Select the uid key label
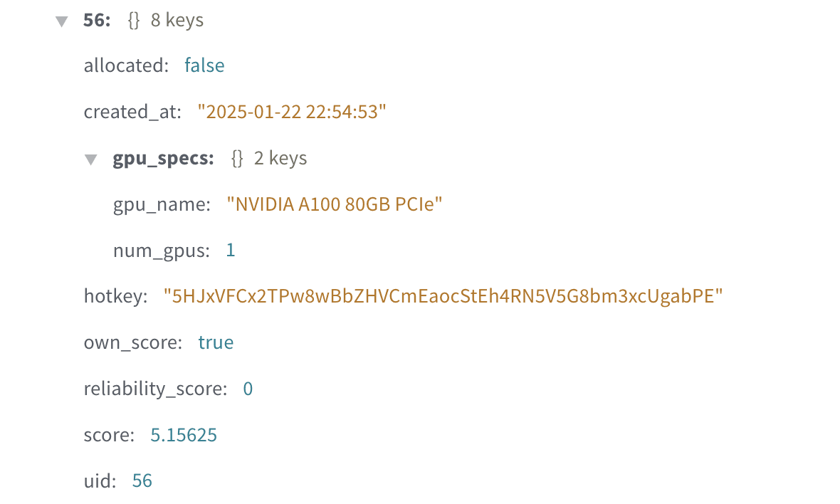Viewport: 840px width, 504px height. point(100,481)
